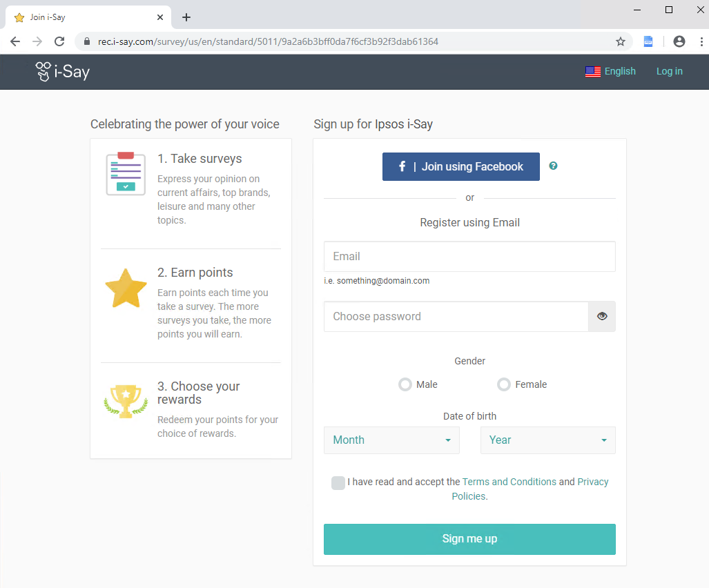Select the Male gender radio button
This screenshot has height=588, width=709.
coord(405,384)
